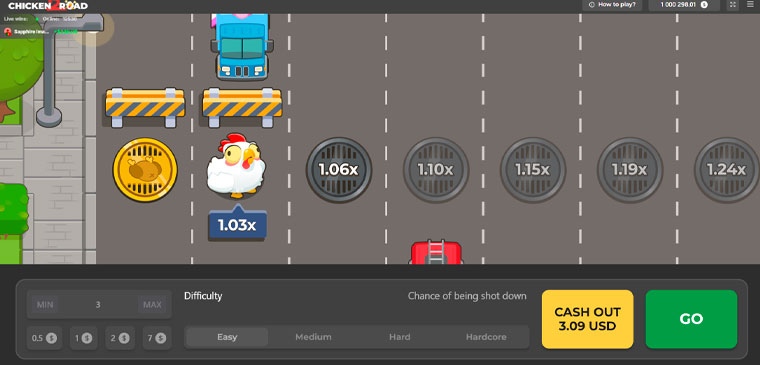The width and height of the screenshot is (760, 365).
Task: Click the barrier above the gold coin
Action: pos(145,108)
